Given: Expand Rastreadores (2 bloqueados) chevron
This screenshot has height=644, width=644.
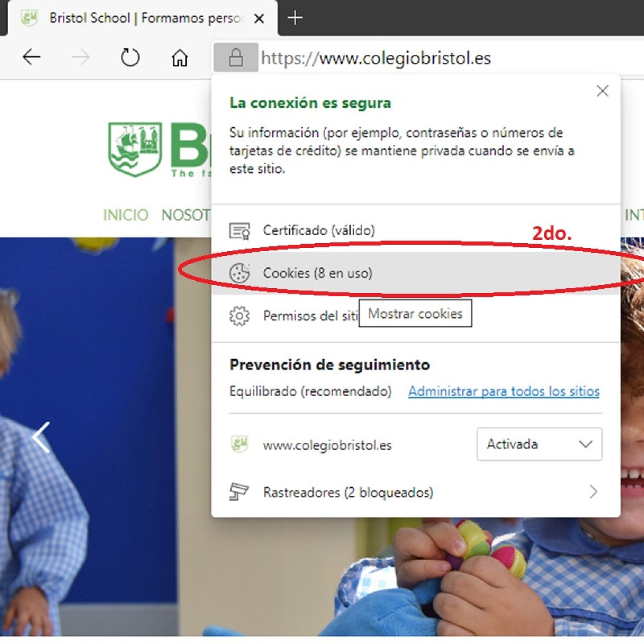Looking at the screenshot, I should point(593,492).
